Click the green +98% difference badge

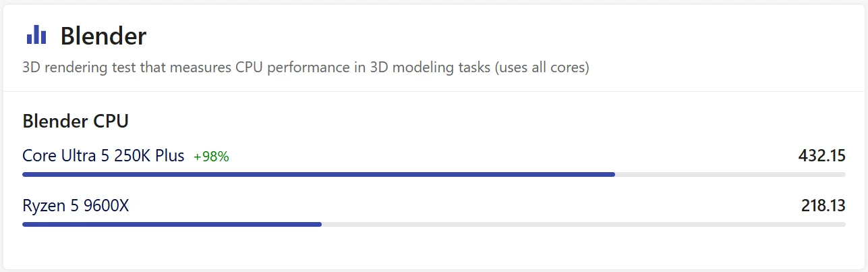(211, 157)
